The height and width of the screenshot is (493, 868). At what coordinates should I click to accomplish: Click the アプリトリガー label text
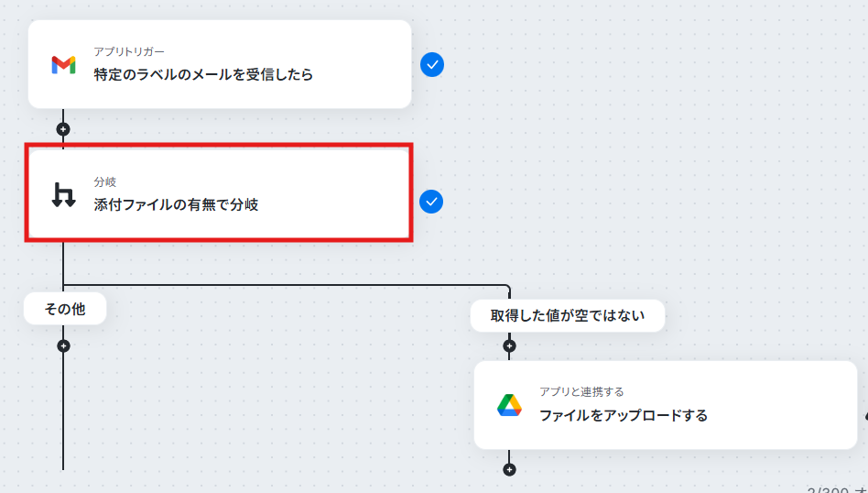tap(129, 51)
